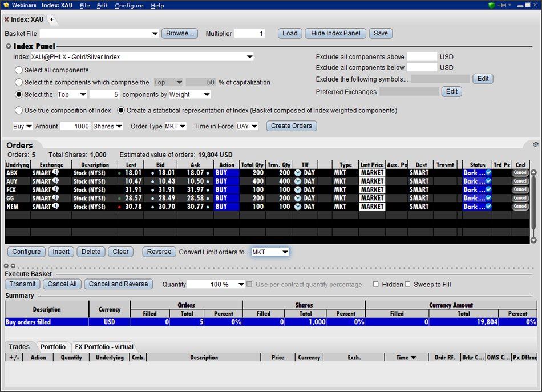This screenshot has height=392, width=542.
Task: Click the NEM status checkmark icon
Action: click(x=488, y=206)
